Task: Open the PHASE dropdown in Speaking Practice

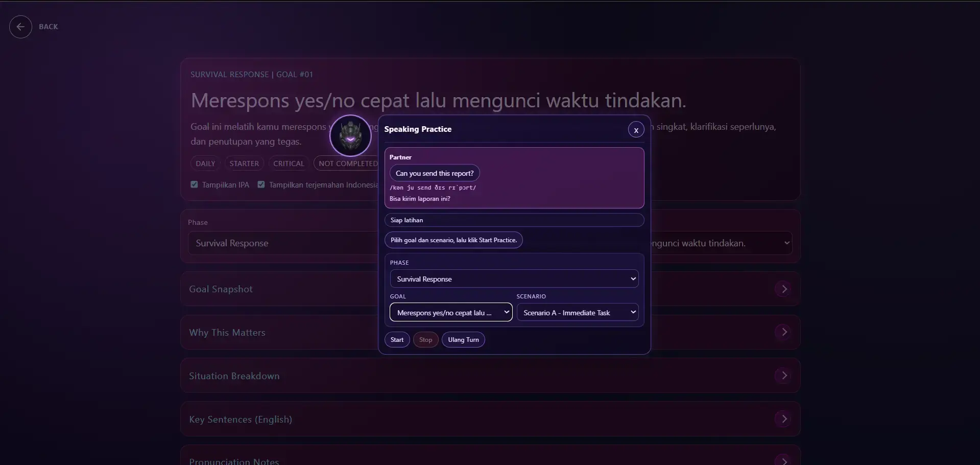Action: tap(514, 279)
